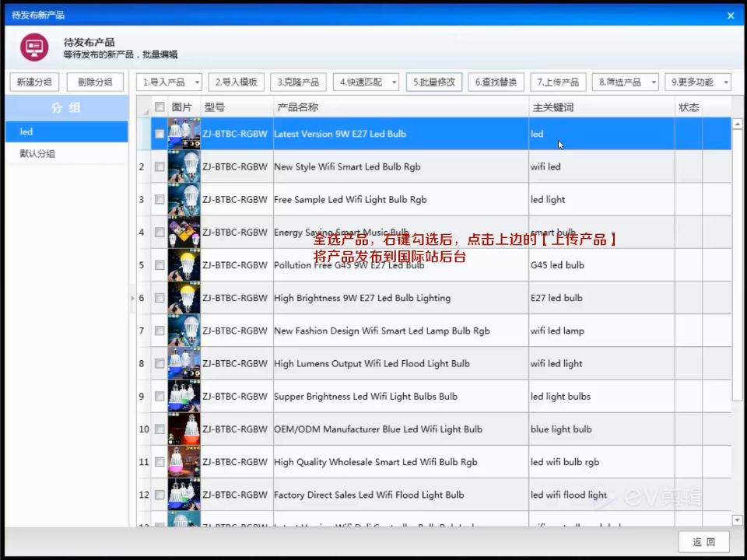
Task: Close the 待发布新产品 window
Action: click(x=731, y=16)
